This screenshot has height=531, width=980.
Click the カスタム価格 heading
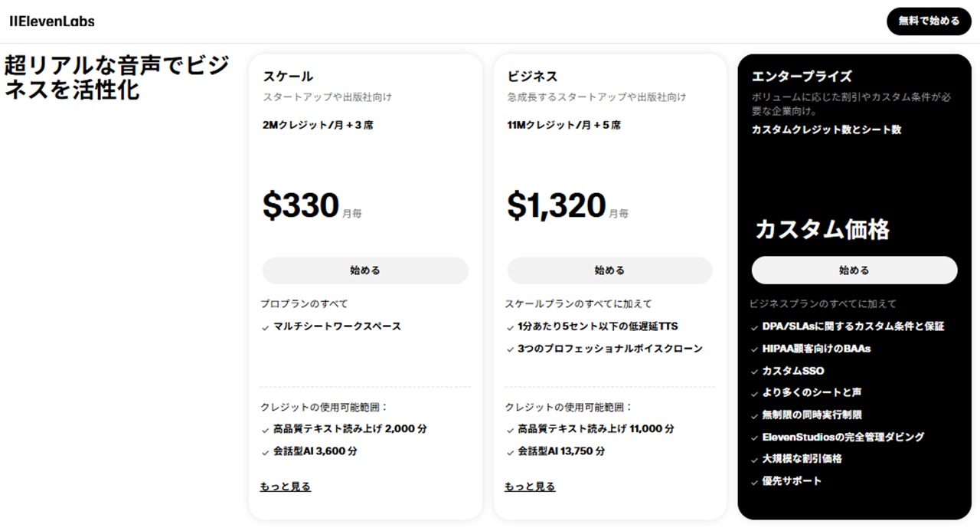(822, 229)
